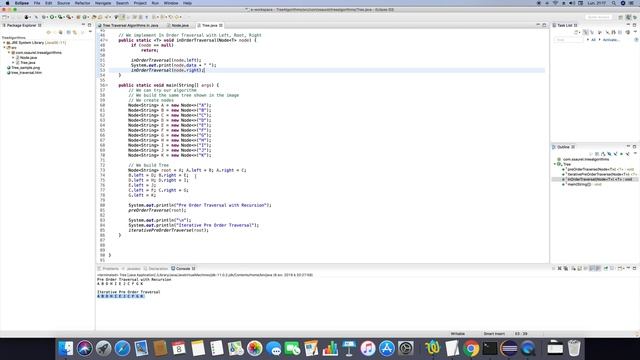
Task: Click Remove All Terminated Launches in Console
Action: pyautogui.click(x=566, y=268)
